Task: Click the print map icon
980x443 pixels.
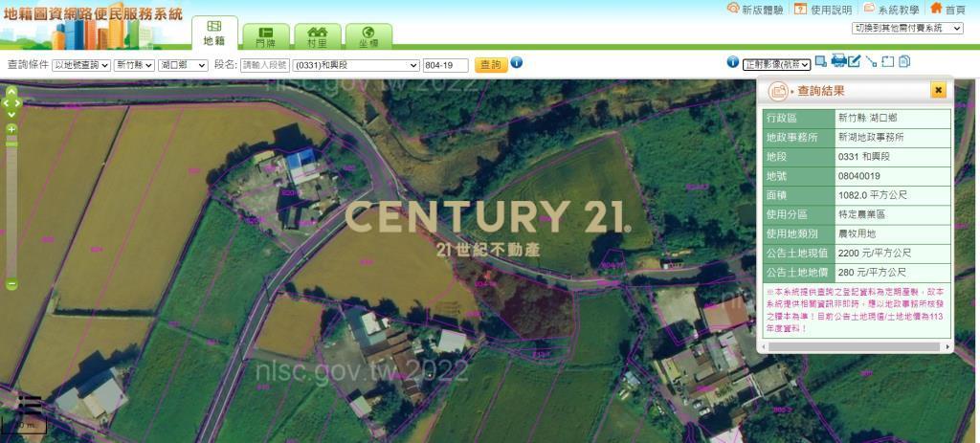Action: coord(838,62)
